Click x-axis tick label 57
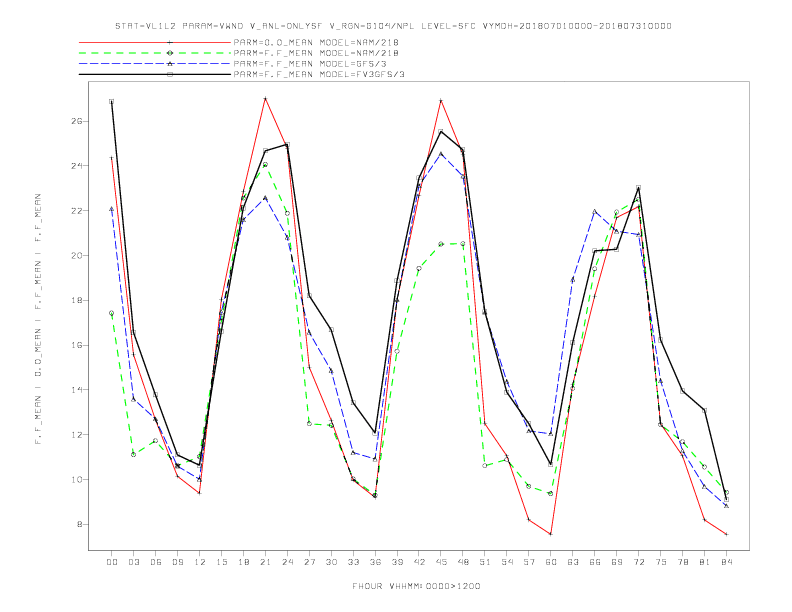 click(529, 562)
